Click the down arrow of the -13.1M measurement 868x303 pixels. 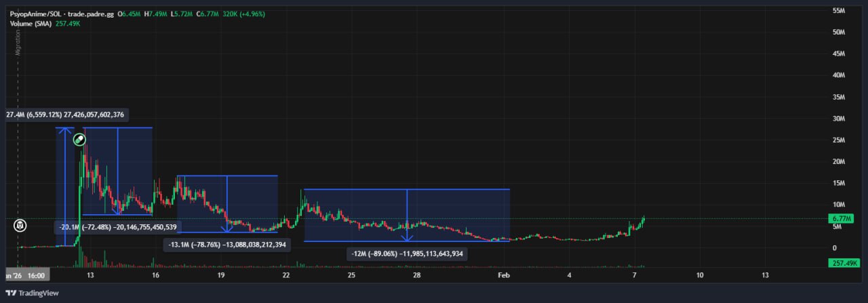(x=227, y=228)
